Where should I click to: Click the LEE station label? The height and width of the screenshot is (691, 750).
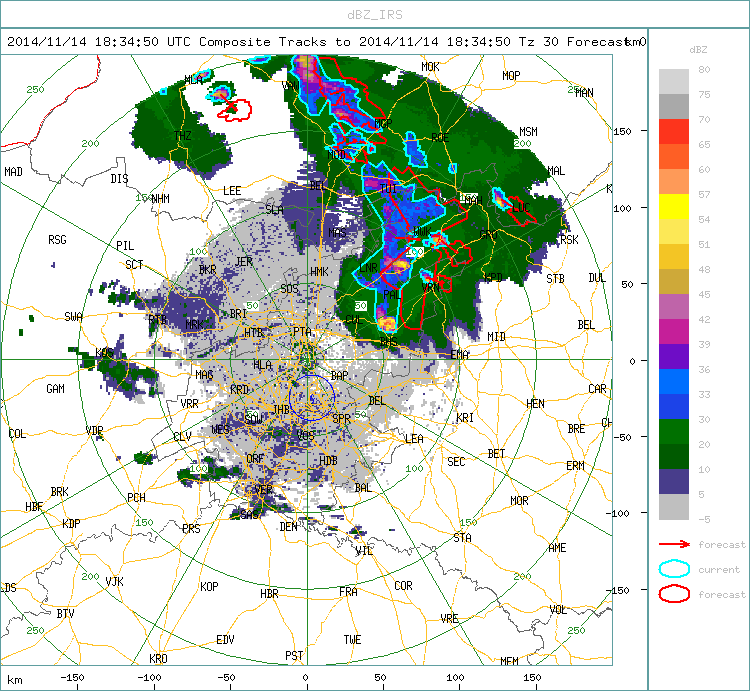pos(232,191)
